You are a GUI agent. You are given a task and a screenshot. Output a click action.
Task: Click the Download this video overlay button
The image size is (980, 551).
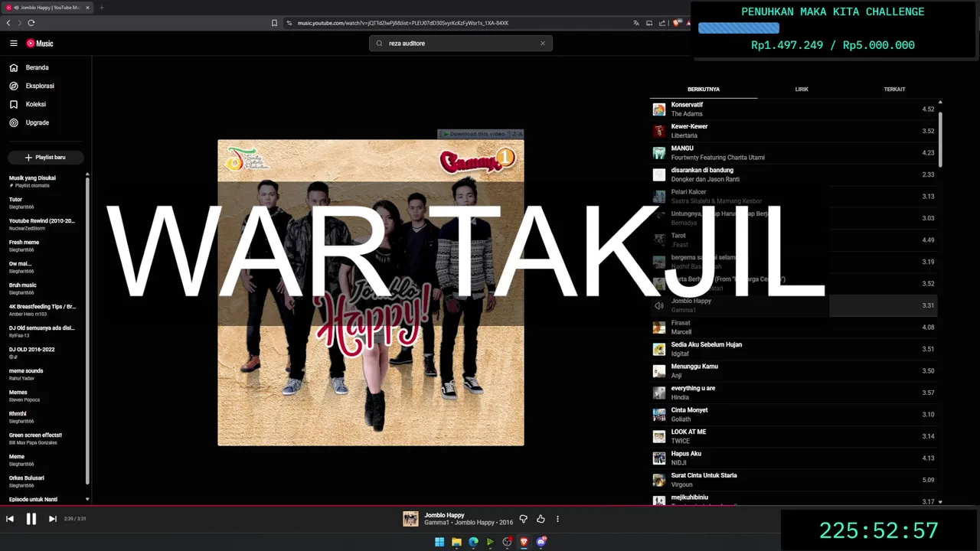(475, 134)
